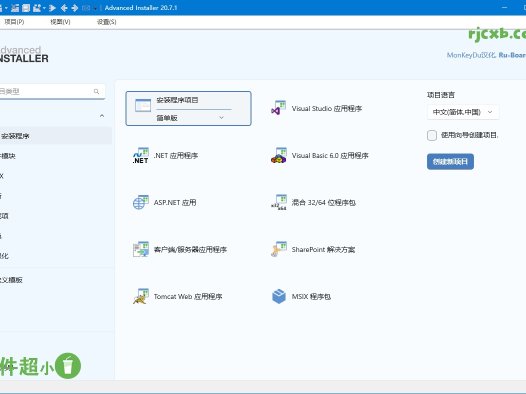The width and height of the screenshot is (526, 394).
Task: Click the magnifier search icon
Action: (x=96, y=92)
